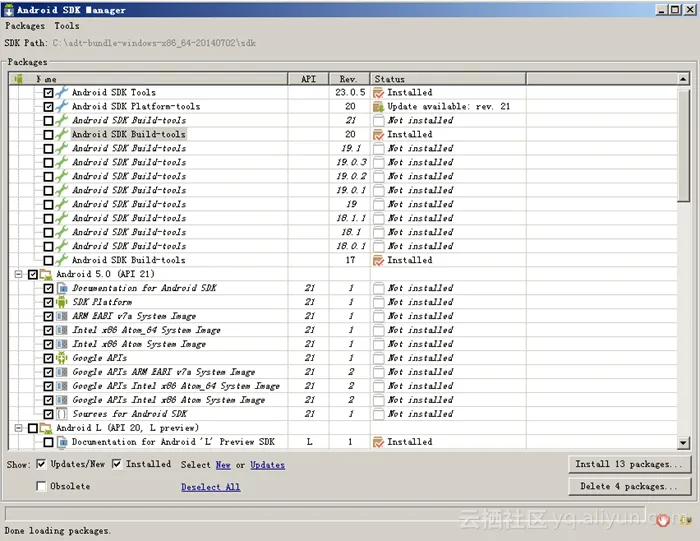Click the 'Done loading packages.' status text
The image size is (700, 541).
tap(58, 531)
